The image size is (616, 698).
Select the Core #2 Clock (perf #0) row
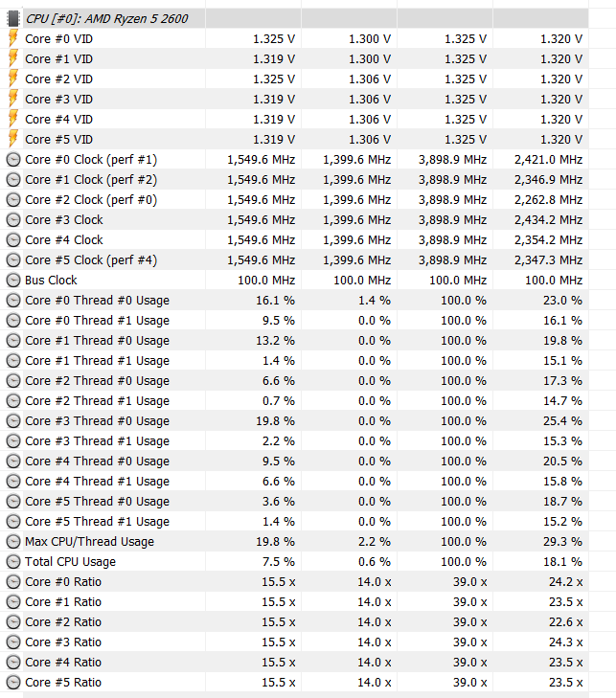[x=294, y=199]
